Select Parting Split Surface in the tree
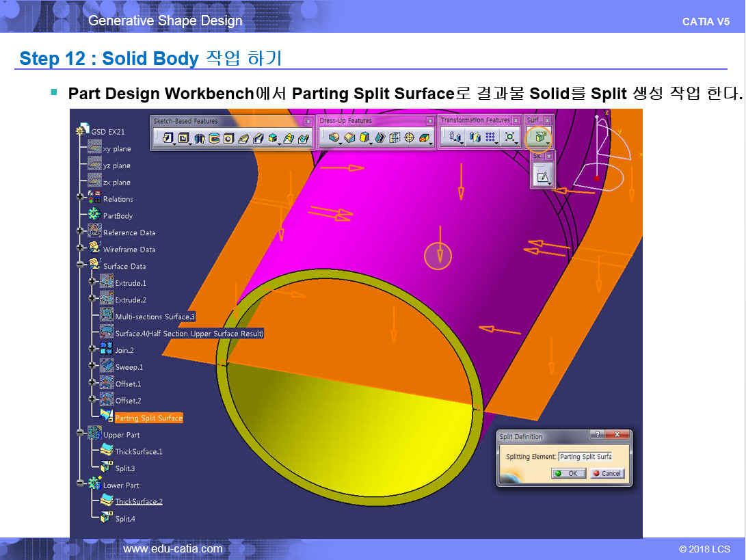Viewport: 746px width, 560px height. click(x=148, y=418)
